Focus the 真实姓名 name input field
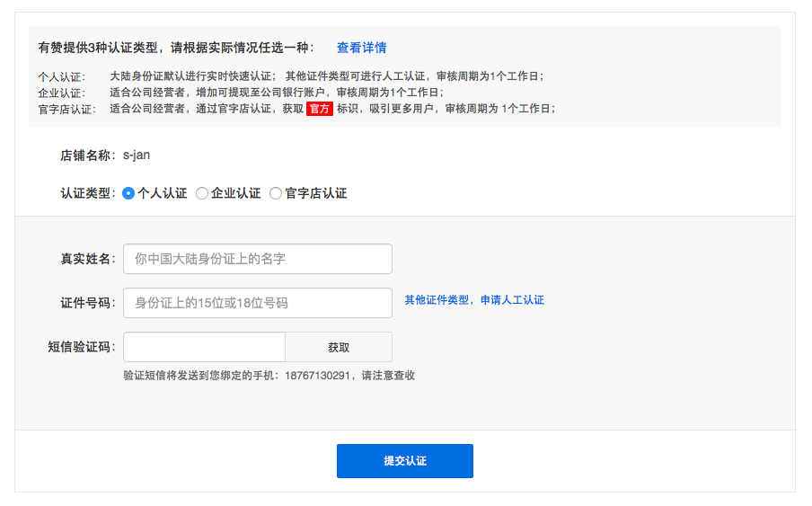The image size is (812, 506). coord(257,259)
